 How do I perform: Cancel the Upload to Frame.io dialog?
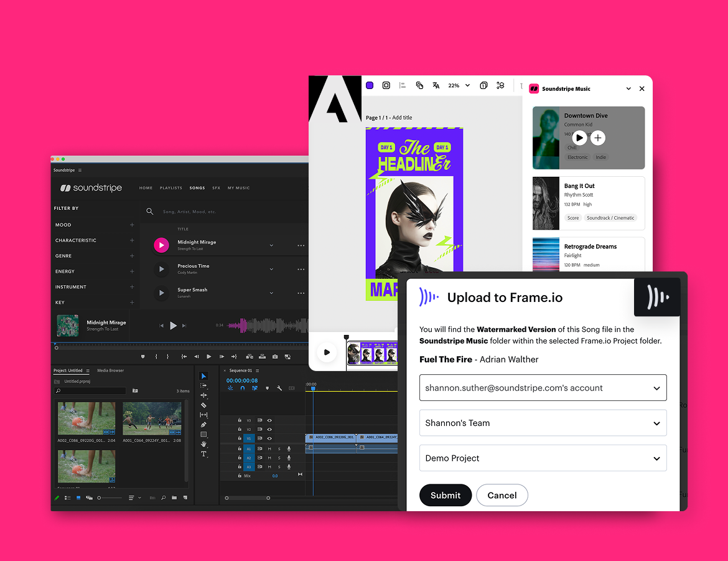(x=502, y=495)
